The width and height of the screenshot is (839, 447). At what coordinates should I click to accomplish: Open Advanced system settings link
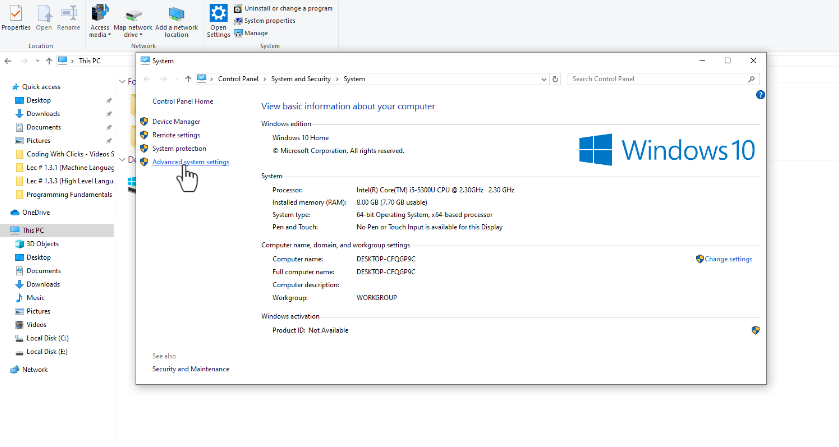[x=190, y=162]
